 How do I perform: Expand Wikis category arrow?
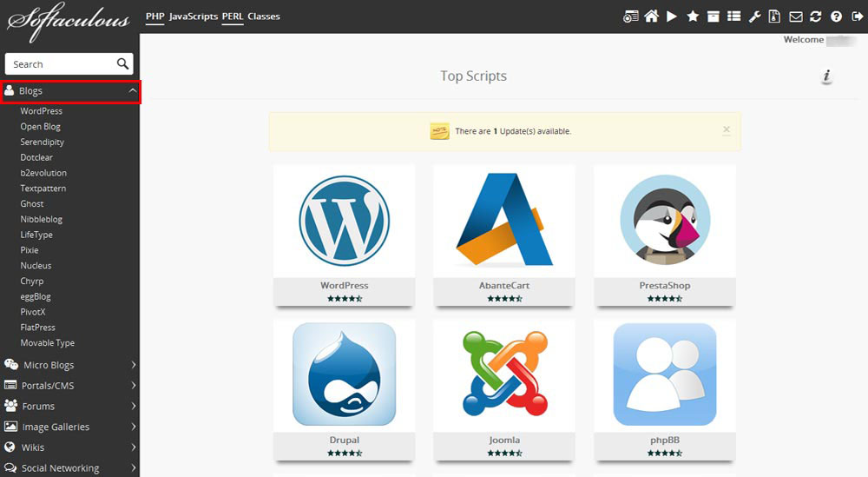point(134,447)
